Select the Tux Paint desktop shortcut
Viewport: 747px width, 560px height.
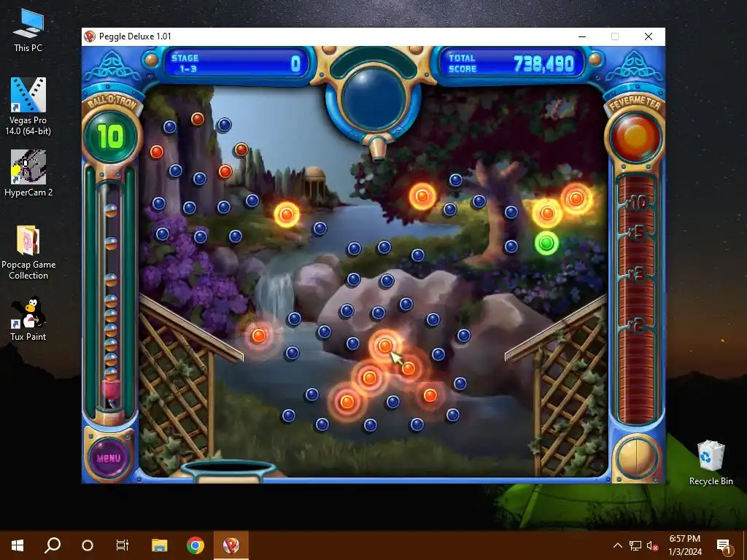pyautogui.click(x=28, y=319)
